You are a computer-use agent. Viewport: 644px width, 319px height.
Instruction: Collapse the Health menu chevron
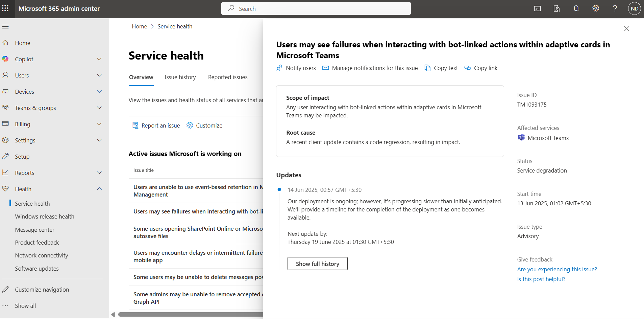pos(99,189)
